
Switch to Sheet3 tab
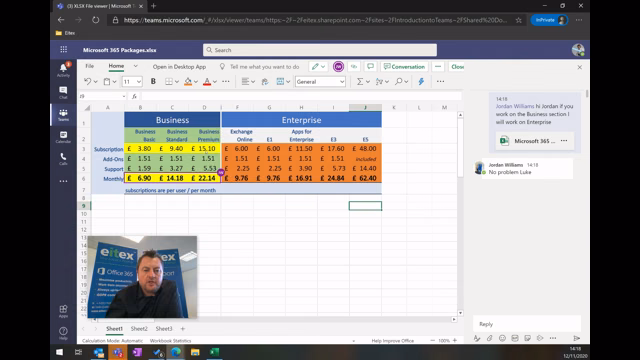pos(164,329)
